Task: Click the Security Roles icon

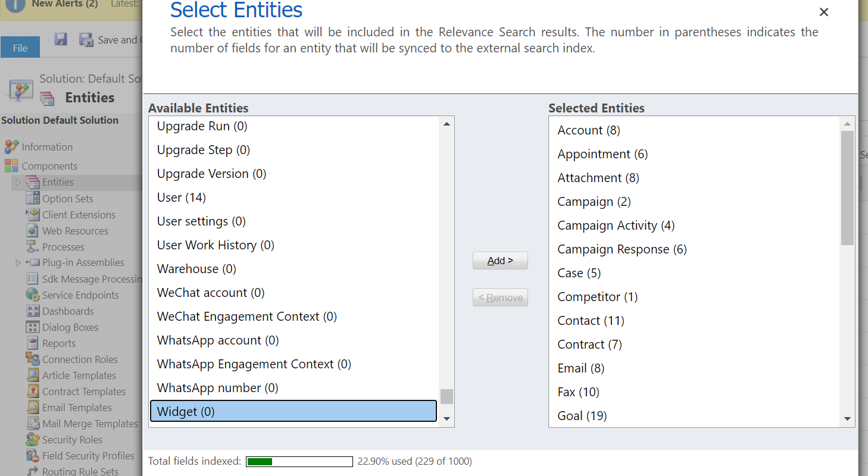Action: coord(32,440)
